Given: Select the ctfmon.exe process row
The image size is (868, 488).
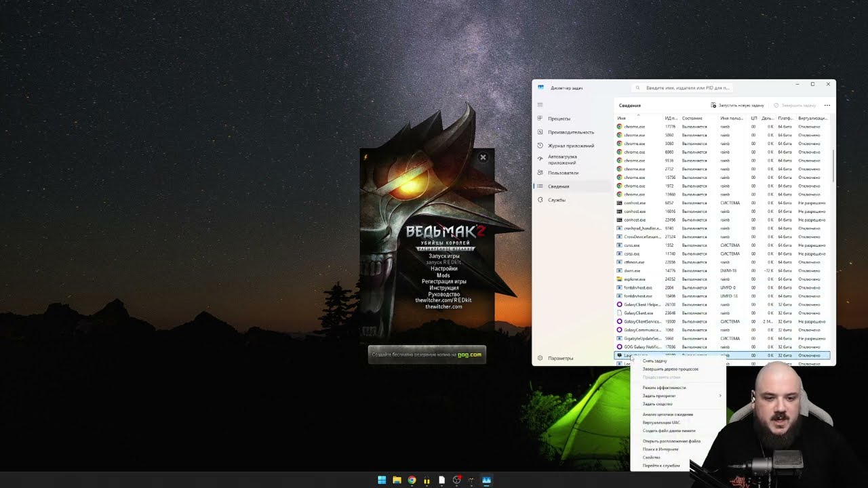Looking at the screenshot, I should (722, 262).
